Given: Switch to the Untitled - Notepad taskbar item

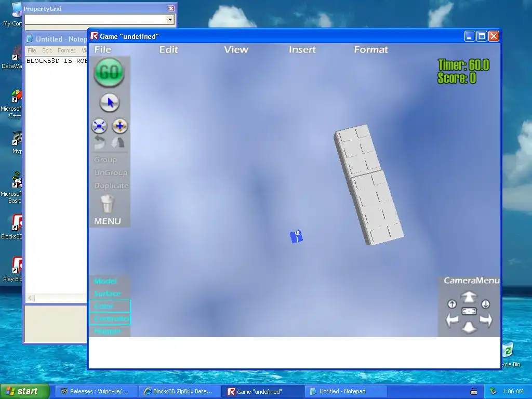Looking at the screenshot, I should pos(345,391).
